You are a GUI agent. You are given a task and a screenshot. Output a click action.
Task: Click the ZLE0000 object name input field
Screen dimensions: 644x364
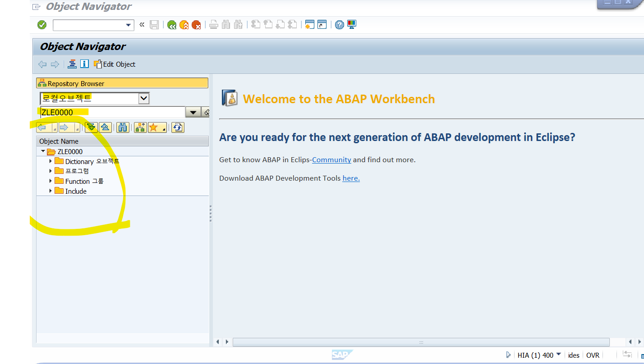(113, 112)
